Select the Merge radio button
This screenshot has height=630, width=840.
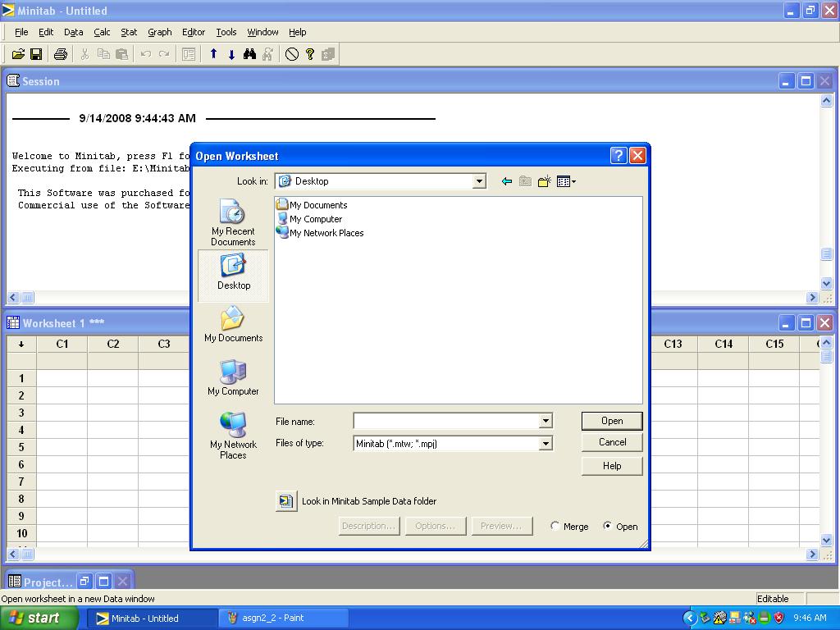555,527
